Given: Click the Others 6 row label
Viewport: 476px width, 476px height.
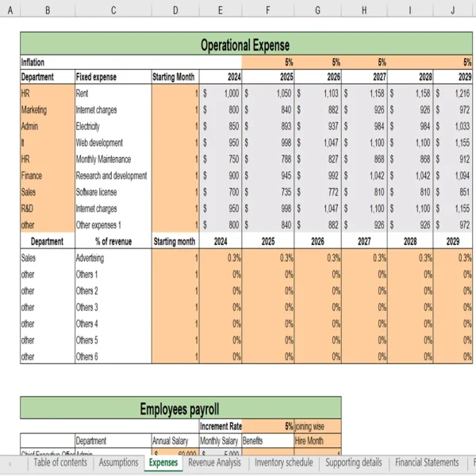Looking at the screenshot, I should point(113,356).
